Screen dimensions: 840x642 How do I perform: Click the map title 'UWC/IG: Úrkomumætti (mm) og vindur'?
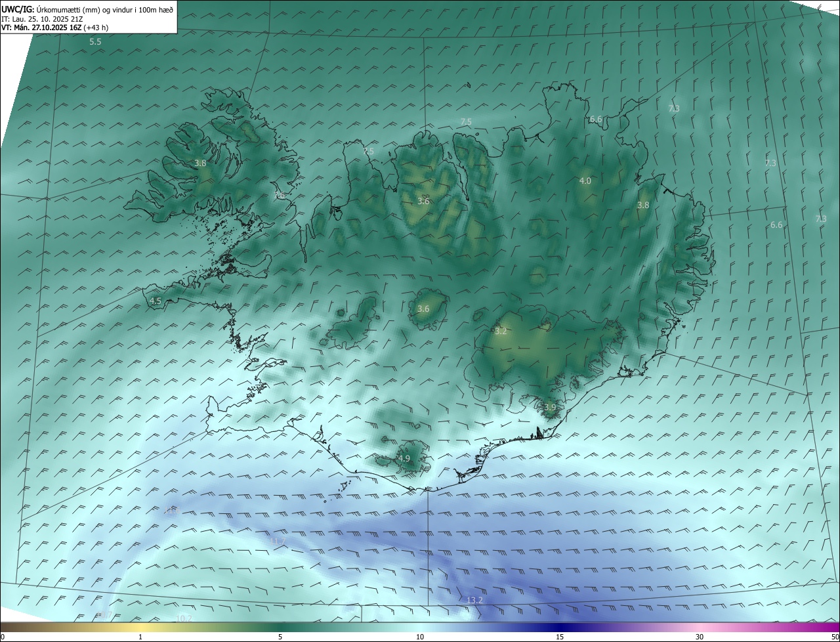coord(87,9)
